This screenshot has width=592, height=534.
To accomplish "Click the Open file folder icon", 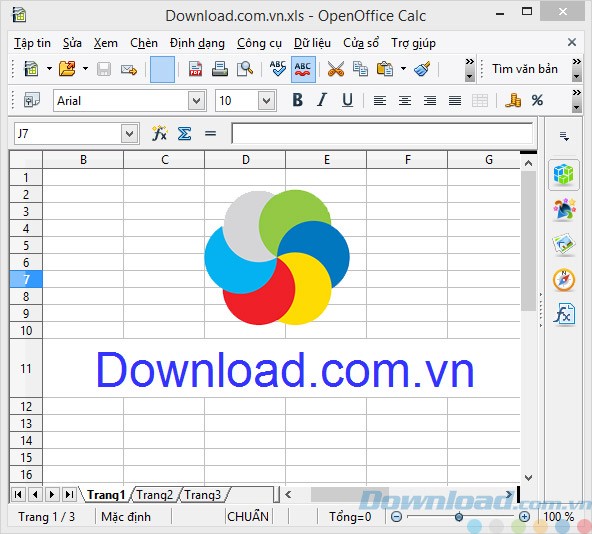I will click(x=67, y=69).
